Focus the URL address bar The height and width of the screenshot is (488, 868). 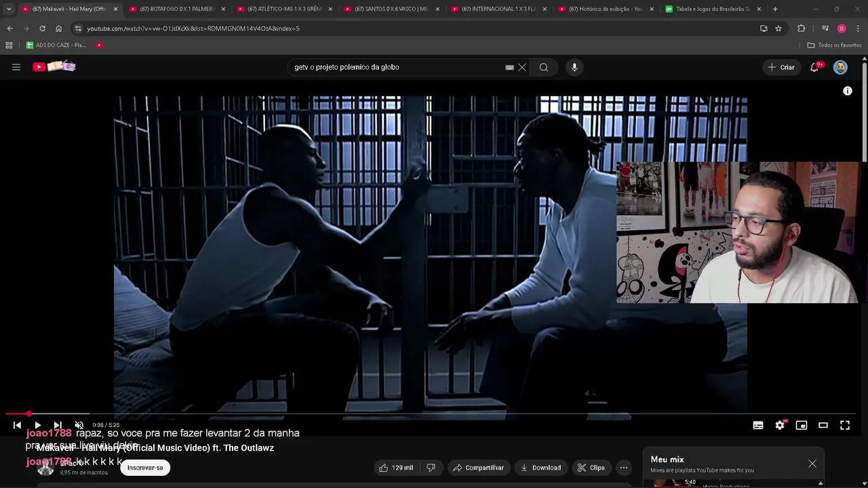coord(414,28)
